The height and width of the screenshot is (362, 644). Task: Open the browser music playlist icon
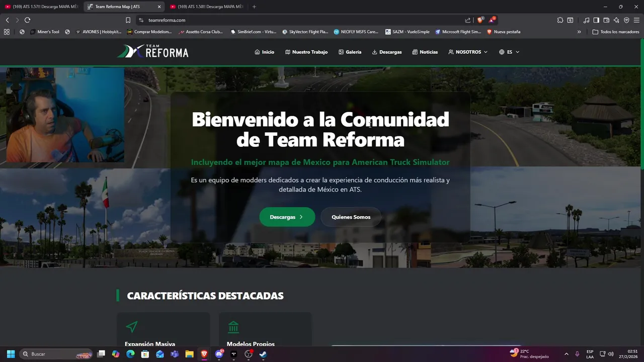(x=586, y=20)
